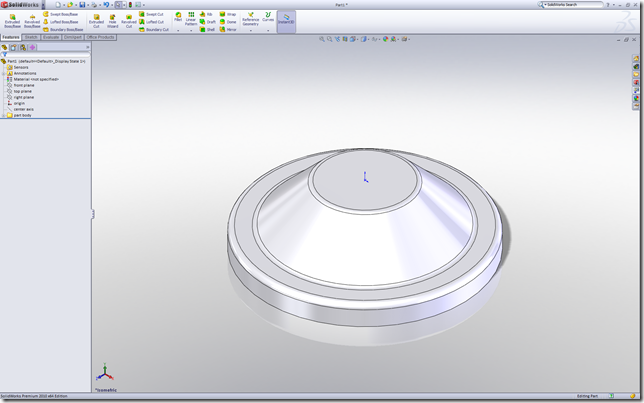Image resolution: width=644 pixels, height=403 pixels.
Task: Switch to the DimXpert tab
Action: pos(73,37)
